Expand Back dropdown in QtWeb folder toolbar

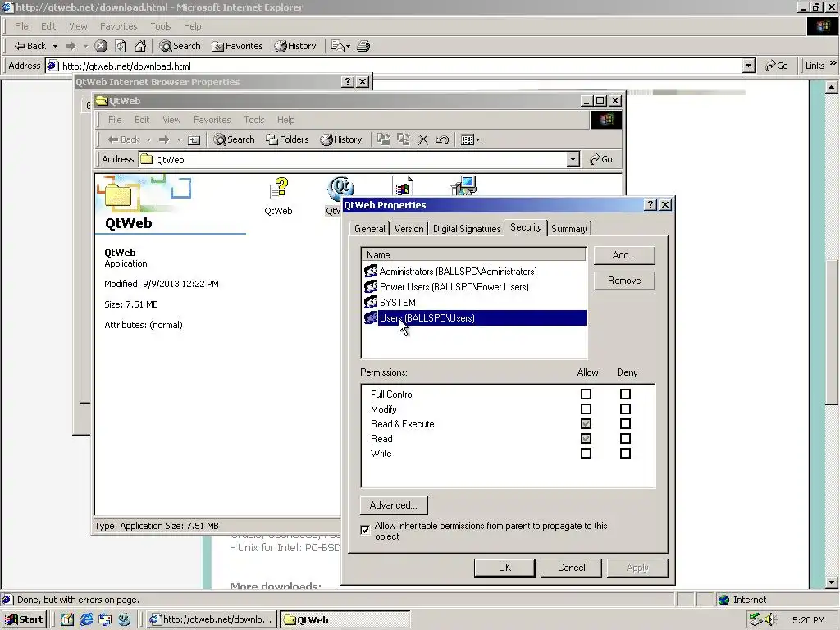[x=149, y=139]
